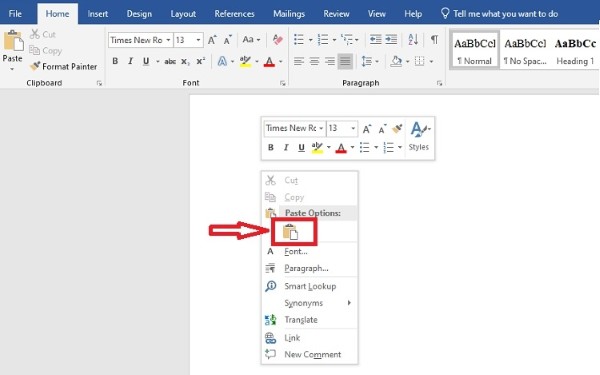Click the Increase Indent icon in ribbon
Viewport: 600px width, 375px height.
(391, 39)
